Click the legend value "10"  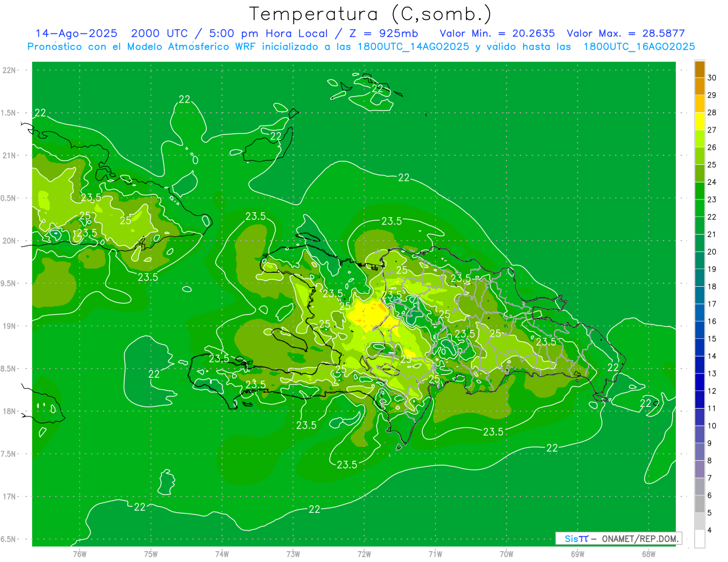click(x=712, y=426)
